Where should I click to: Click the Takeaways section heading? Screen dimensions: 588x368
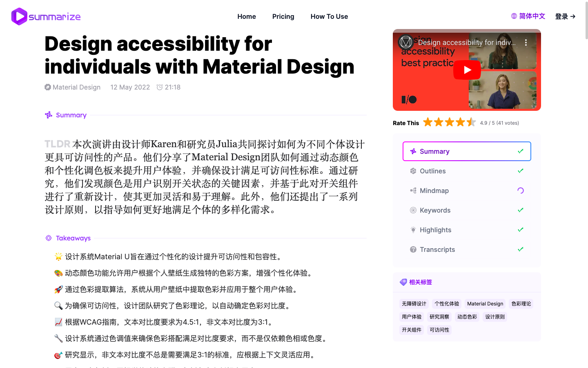(x=73, y=238)
